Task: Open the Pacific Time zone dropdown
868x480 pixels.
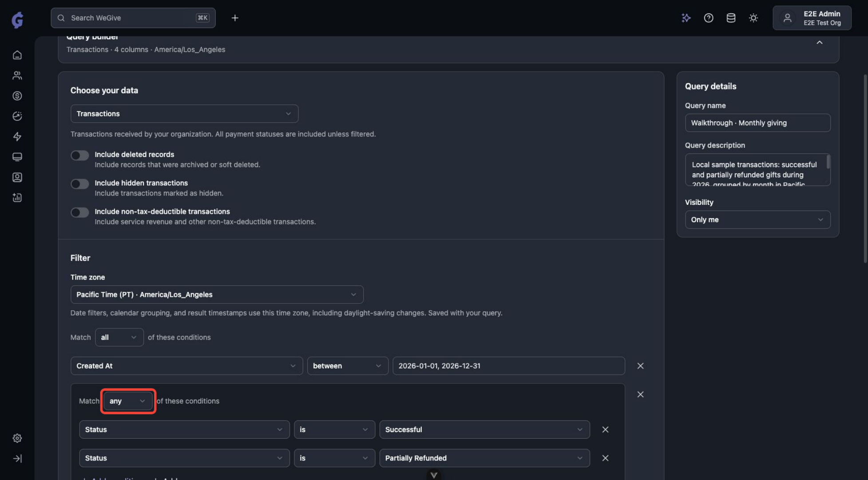Action: point(217,295)
